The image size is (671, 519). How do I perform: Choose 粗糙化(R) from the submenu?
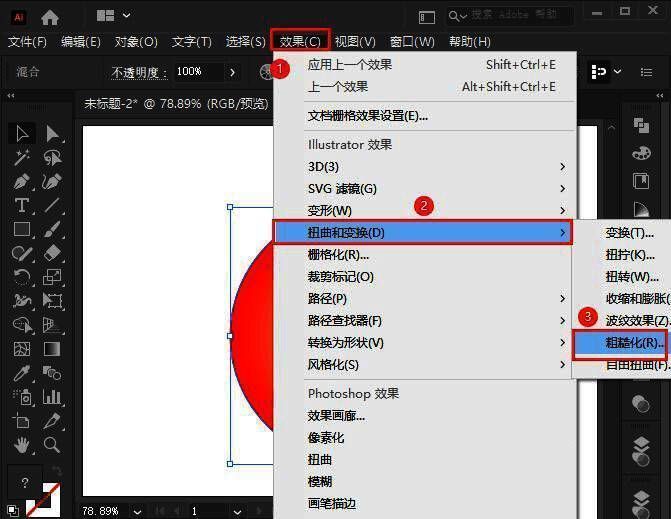tap(622, 343)
